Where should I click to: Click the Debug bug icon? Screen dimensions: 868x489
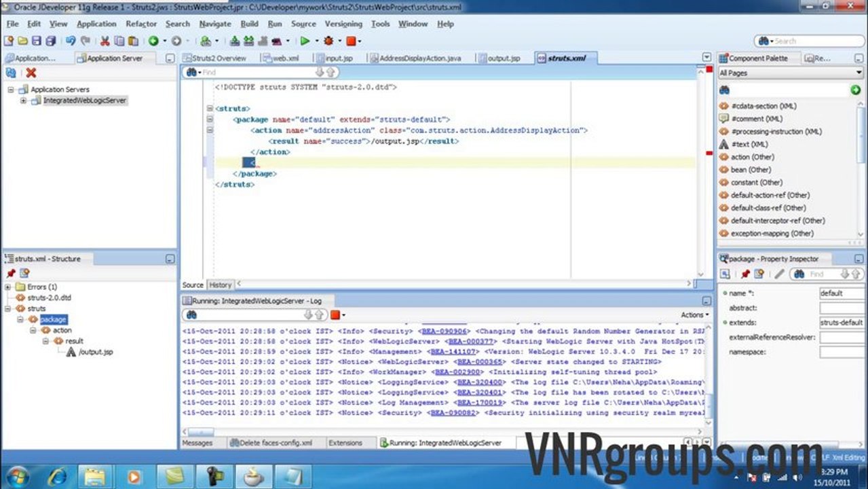point(328,41)
